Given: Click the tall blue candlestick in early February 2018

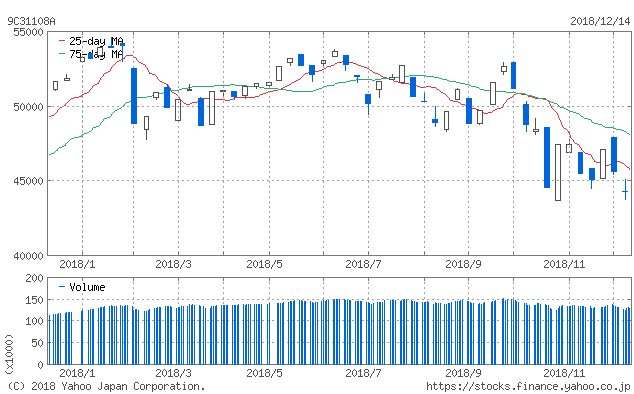Looking at the screenshot, I should click(134, 96).
